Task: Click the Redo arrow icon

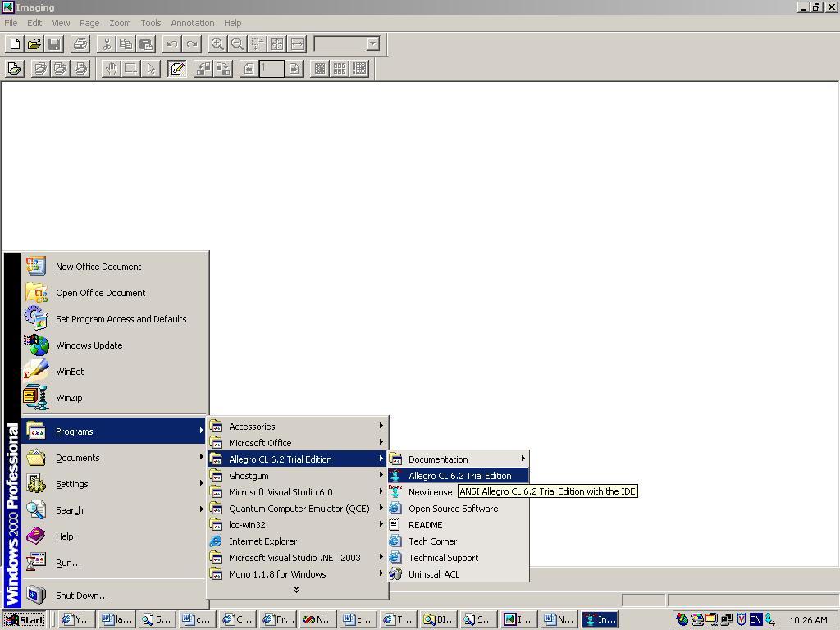Action: [x=191, y=44]
